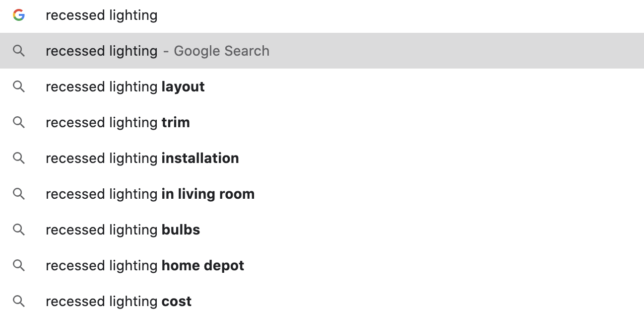The width and height of the screenshot is (644, 318).
Task: Open the 'recessed lighting bulbs' suggestion
Action: (x=123, y=230)
